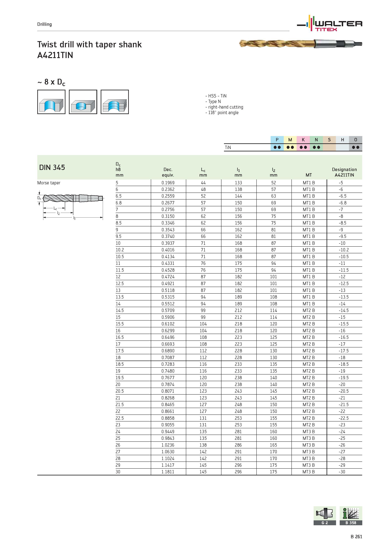Click the blind-hole drilling application icon
Image resolution: width=392 pixels, height=555 pixels.
(x=83, y=102)
